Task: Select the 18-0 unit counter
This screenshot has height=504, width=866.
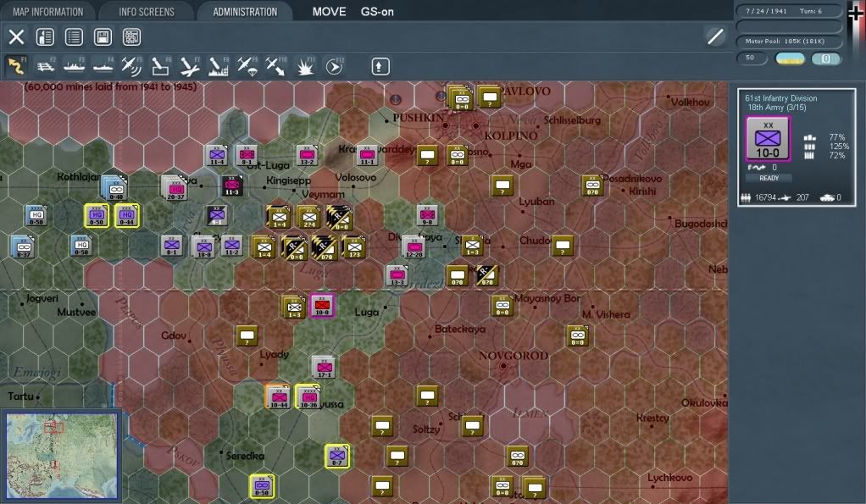Action: tap(203, 246)
